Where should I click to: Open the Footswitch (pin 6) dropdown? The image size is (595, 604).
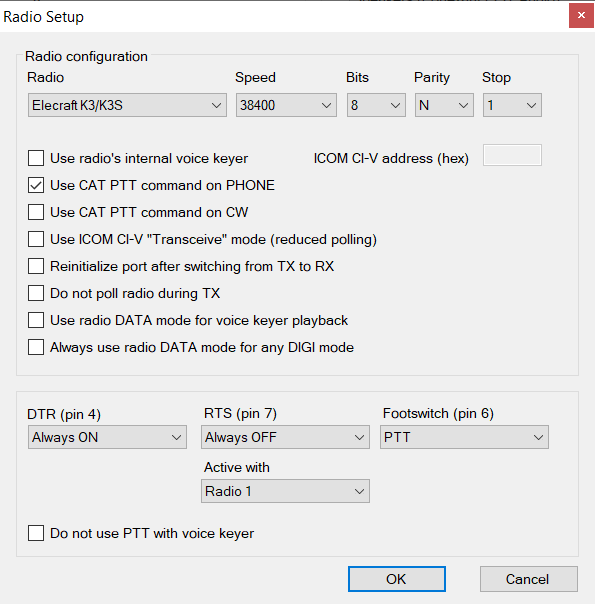pyautogui.click(x=464, y=437)
